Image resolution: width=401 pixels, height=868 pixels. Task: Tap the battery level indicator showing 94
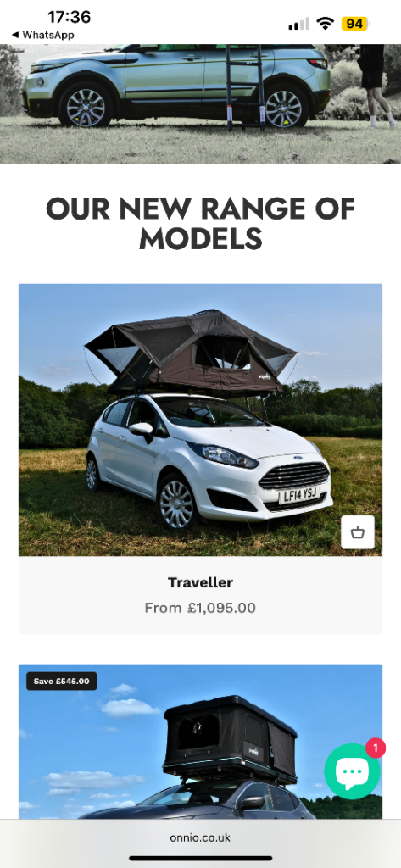click(355, 24)
